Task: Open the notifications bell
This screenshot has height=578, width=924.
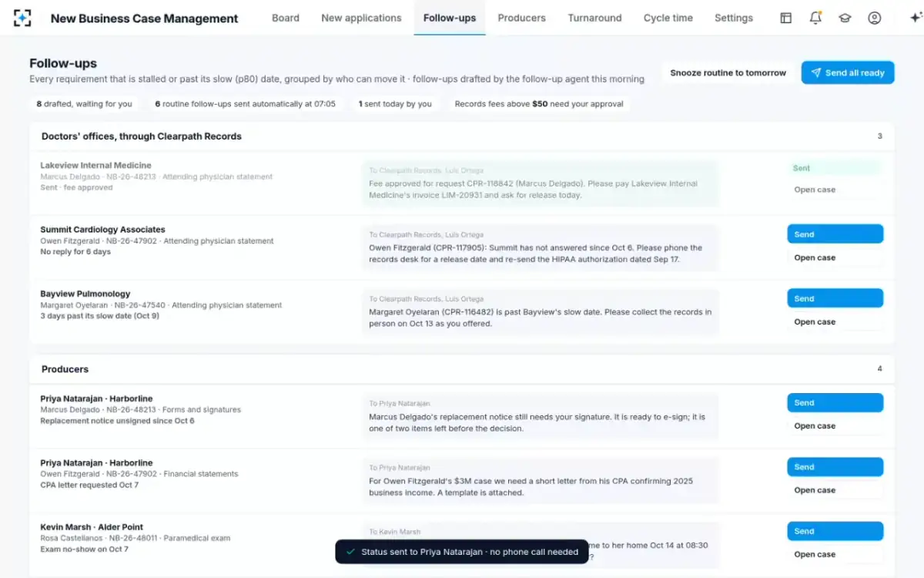Action: [815, 18]
